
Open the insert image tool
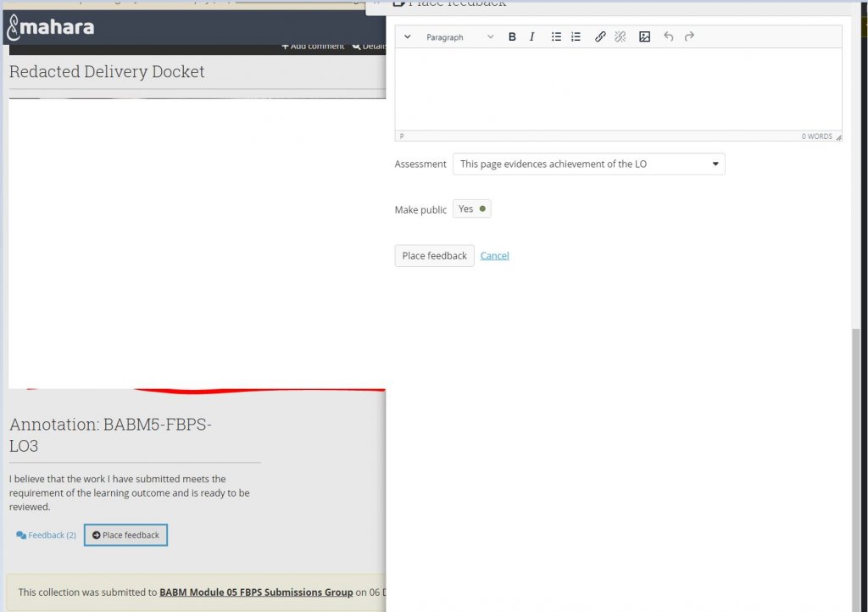644,37
